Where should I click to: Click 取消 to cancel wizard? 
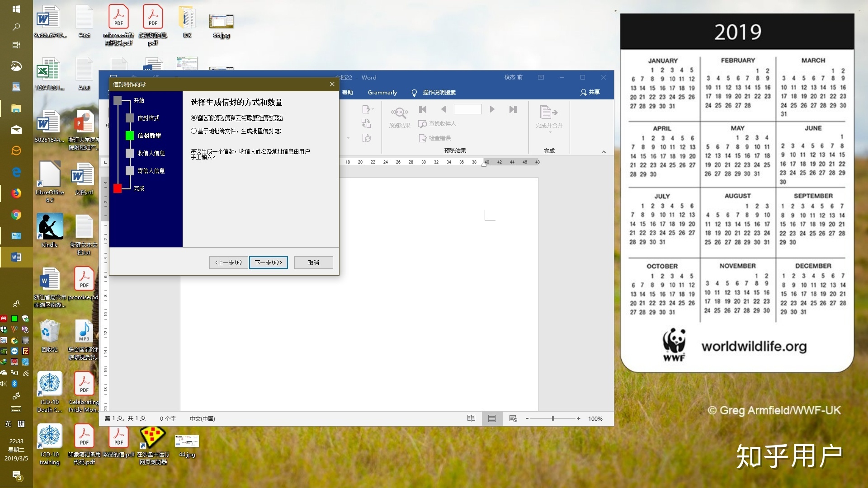coord(313,262)
